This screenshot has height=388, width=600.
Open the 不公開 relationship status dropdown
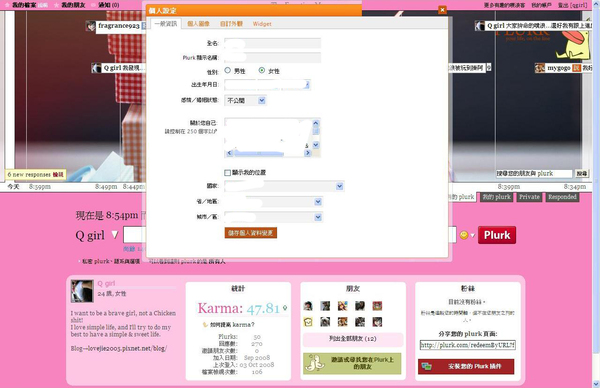click(x=245, y=101)
